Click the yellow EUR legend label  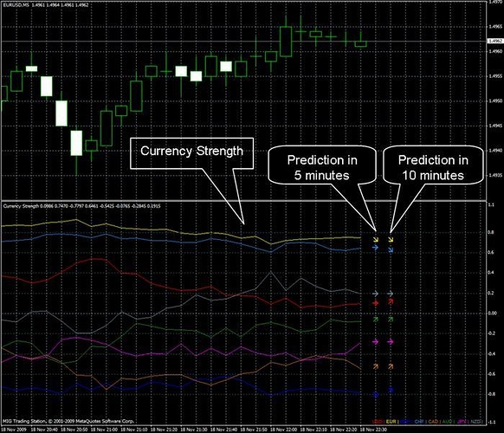[x=391, y=421]
